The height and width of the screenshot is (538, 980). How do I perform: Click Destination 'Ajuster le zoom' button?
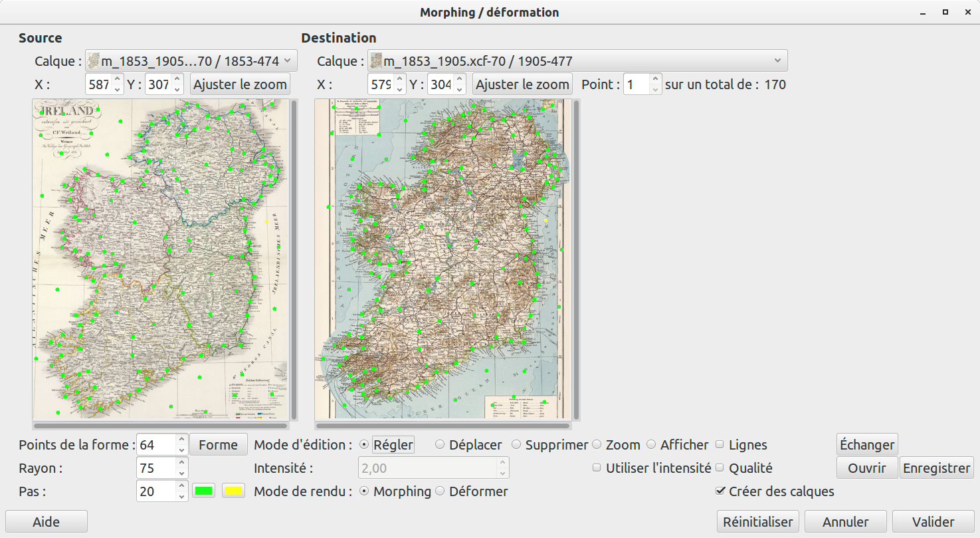pos(522,84)
